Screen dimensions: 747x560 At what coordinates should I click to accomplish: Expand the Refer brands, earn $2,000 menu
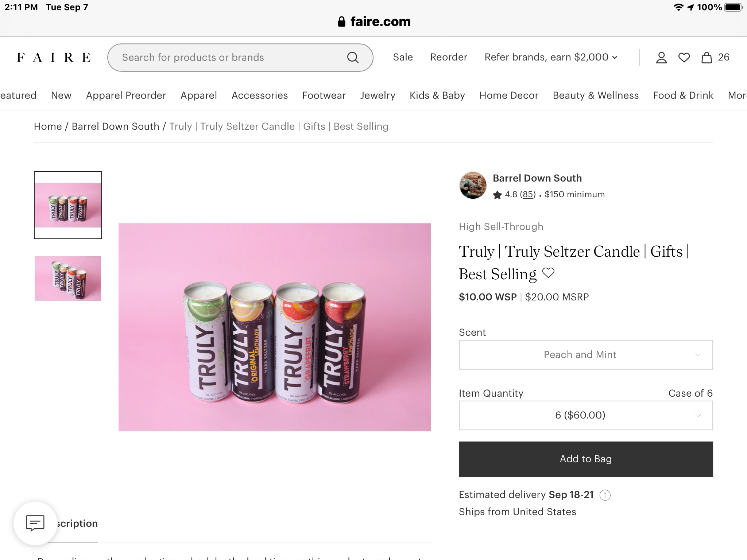tap(551, 57)
